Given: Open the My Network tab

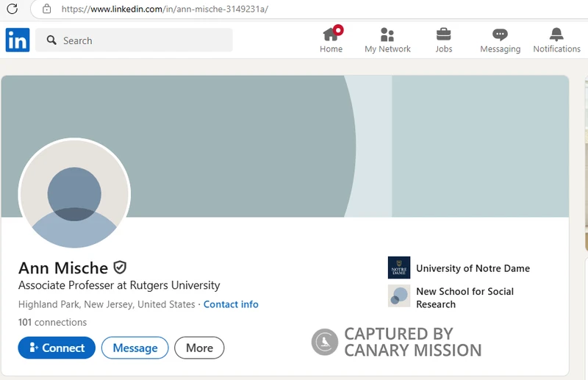Looking at the screenshot, I should pyautogui.click(x=387, y=40).
